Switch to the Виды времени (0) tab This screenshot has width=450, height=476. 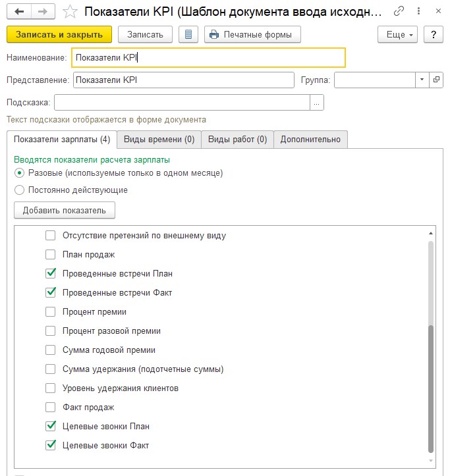click(159, 140)
